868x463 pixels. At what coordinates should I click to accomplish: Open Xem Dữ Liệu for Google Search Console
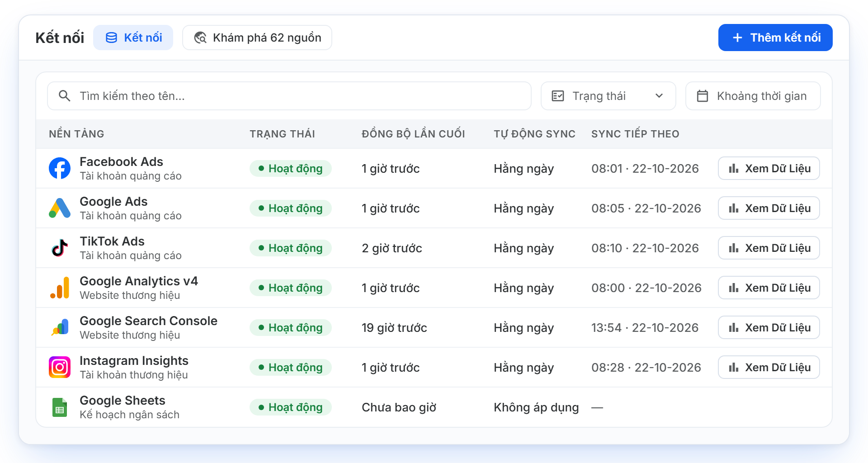[769, 327]
